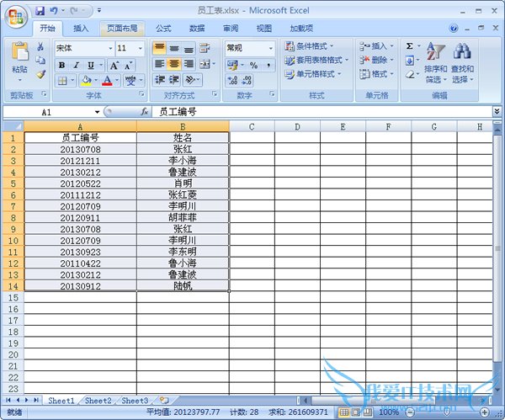Set bottom vertical alignment
Image resolution: width=505 pixels, height=420 pixels.
point(189,49)
